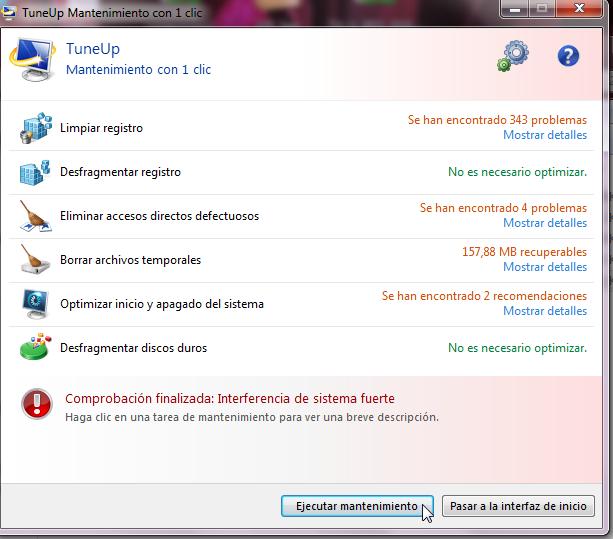The image size is (613, 539).
Task: Click the red exclamation warning icon
Action: pyautogui.click(x=37, y=404)
